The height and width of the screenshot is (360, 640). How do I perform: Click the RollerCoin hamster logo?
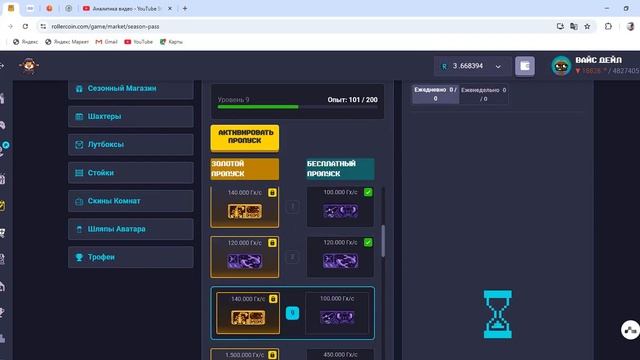[x=29, y=66]
